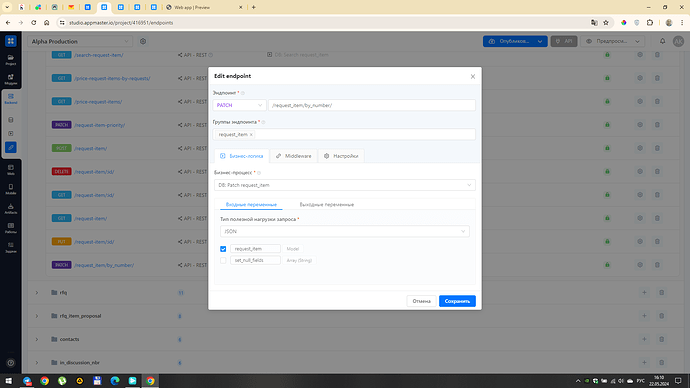Open the help question mark icon
Image resolution: width=690 pixels, height=388 pixels.
(11, 363)
